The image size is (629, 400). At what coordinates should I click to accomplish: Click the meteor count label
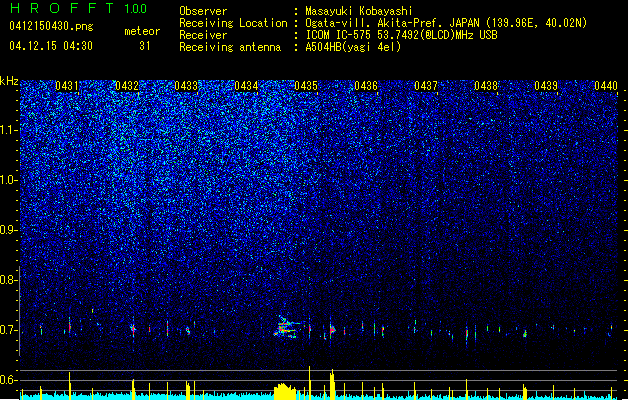click(142, 31)
